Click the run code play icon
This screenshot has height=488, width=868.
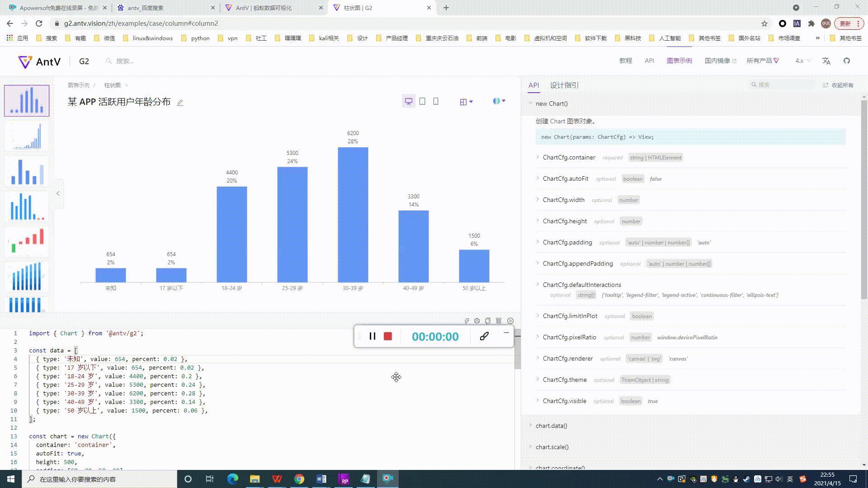(x=510, y=321)
